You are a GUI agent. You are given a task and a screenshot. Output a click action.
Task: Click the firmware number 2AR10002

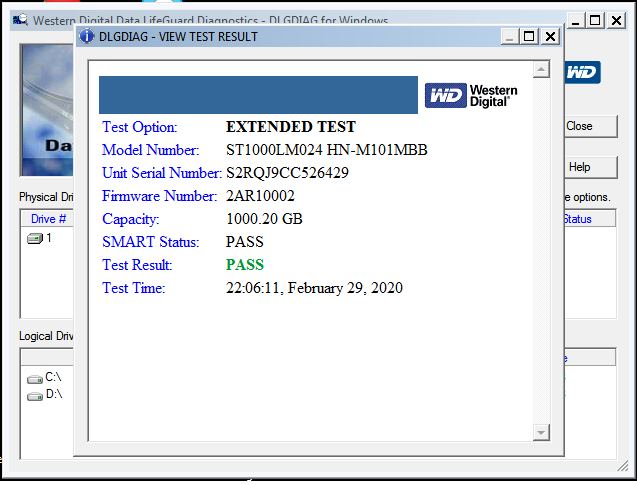pos(260,196)
